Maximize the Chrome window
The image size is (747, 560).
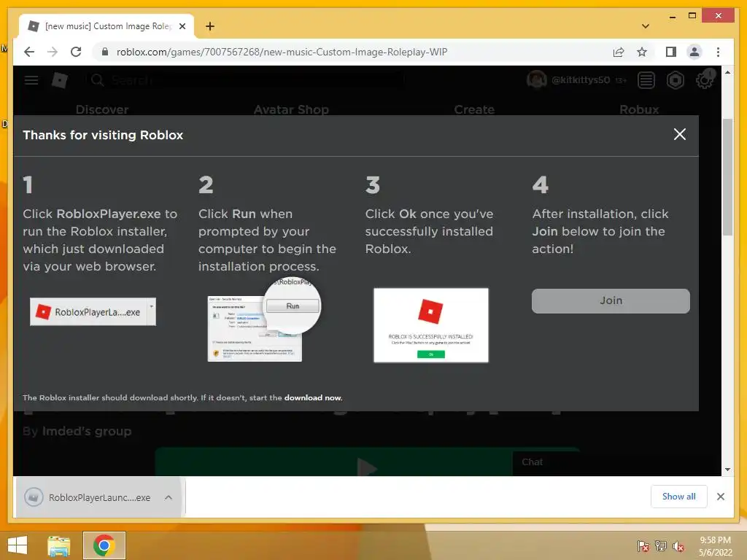(692, 16)
